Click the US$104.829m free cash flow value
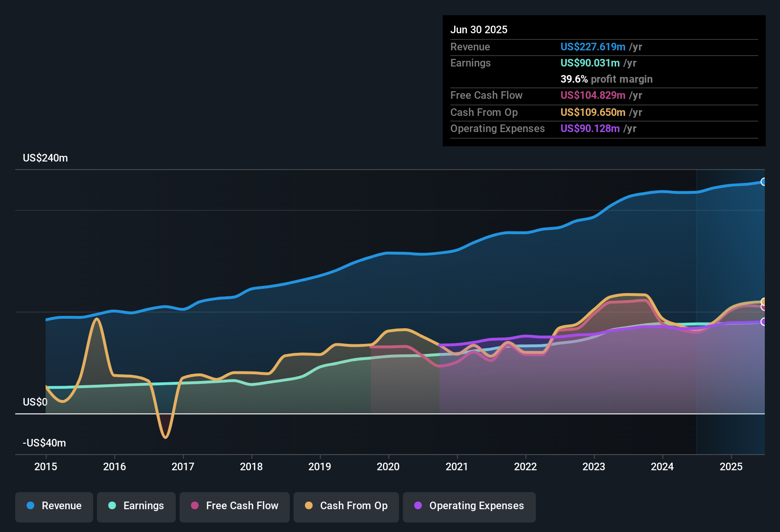 click(593, 95)
